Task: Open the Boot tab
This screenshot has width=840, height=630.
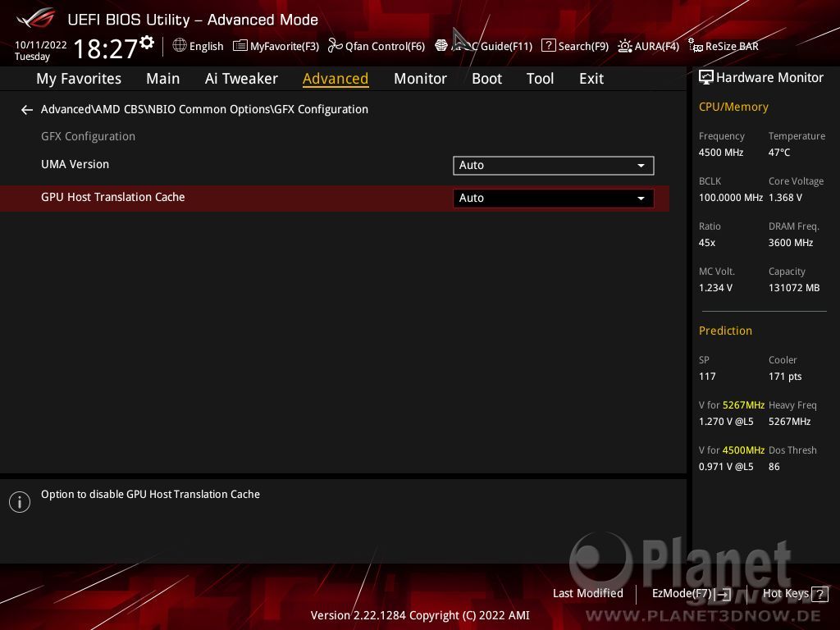Action: click(x=487, y=79)
